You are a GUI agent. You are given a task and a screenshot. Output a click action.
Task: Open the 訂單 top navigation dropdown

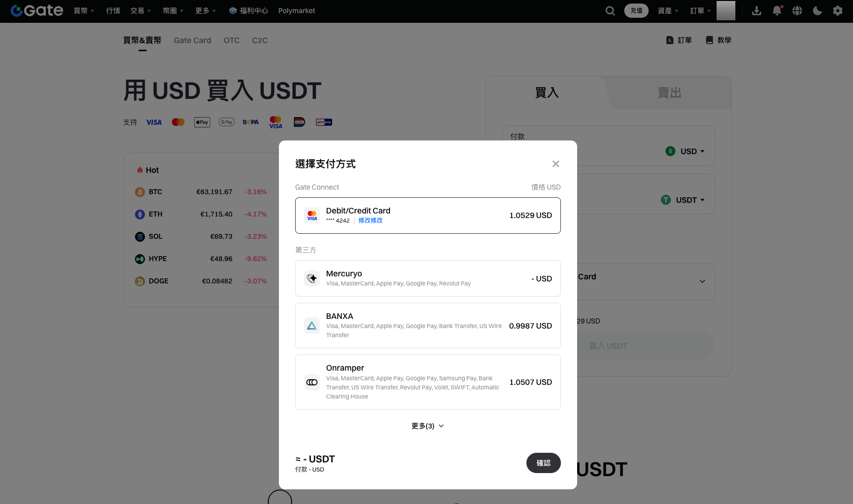[700, 11]
